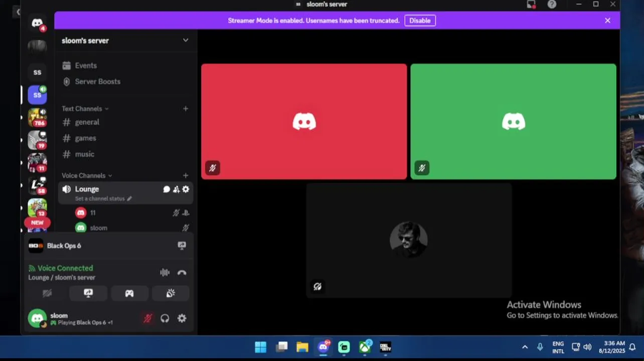
Task: Stream Black Ops 6 via screen icon
Action: (182, 245)
